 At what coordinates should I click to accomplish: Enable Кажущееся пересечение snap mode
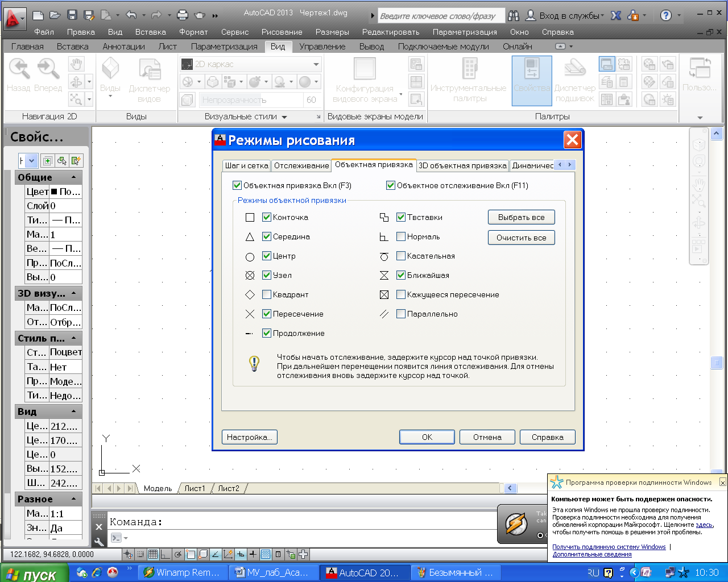tap(401, 294)
